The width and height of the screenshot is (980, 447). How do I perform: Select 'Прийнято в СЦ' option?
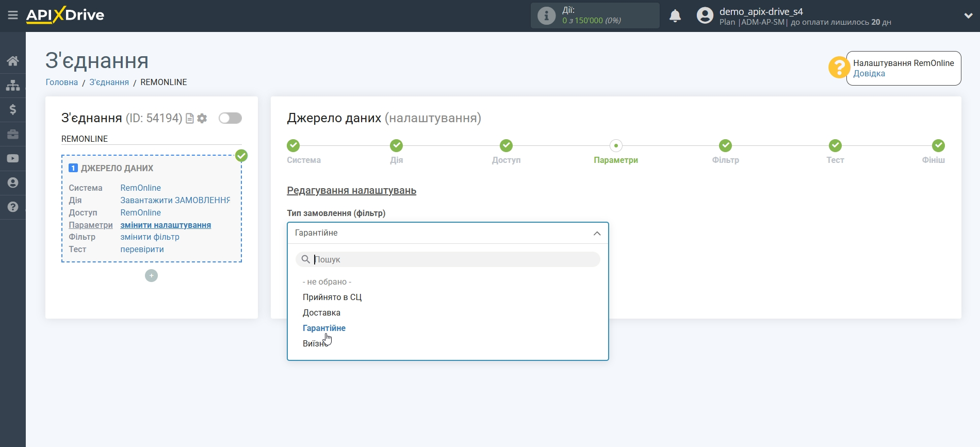click(332, 297)
